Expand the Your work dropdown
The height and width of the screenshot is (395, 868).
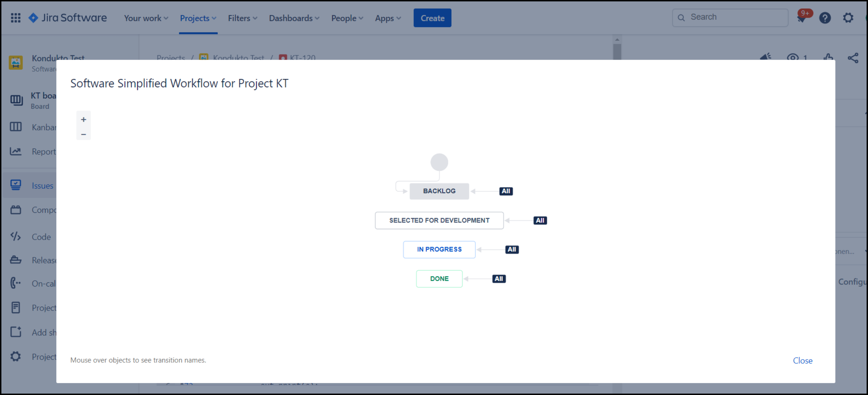pos(146,18)
